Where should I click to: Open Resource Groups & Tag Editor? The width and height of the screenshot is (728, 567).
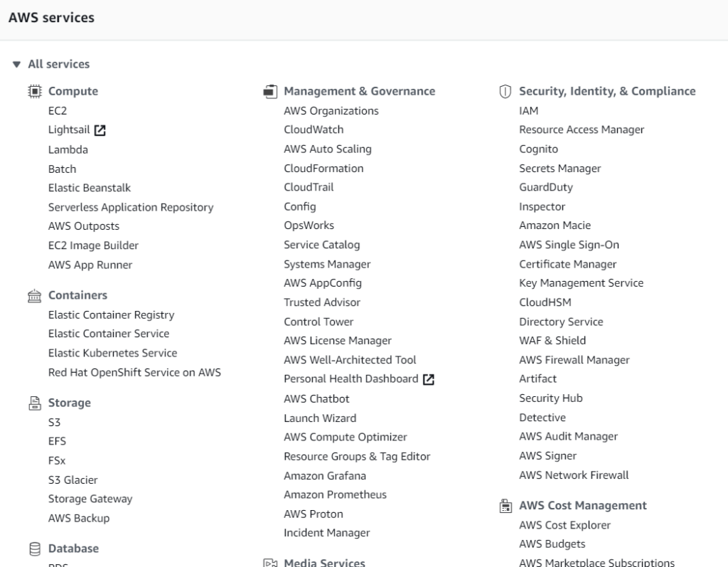click(x=357, y=457)
